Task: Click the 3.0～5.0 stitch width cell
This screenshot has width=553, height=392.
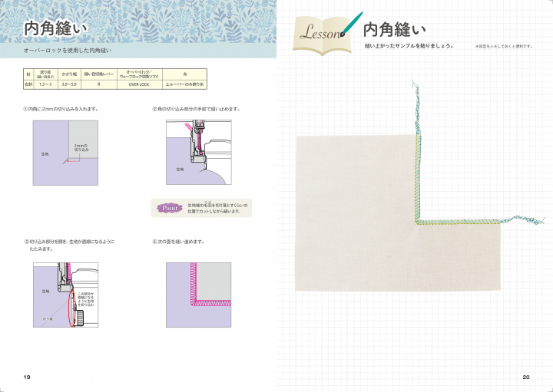Action: click(x=70, y=84)
